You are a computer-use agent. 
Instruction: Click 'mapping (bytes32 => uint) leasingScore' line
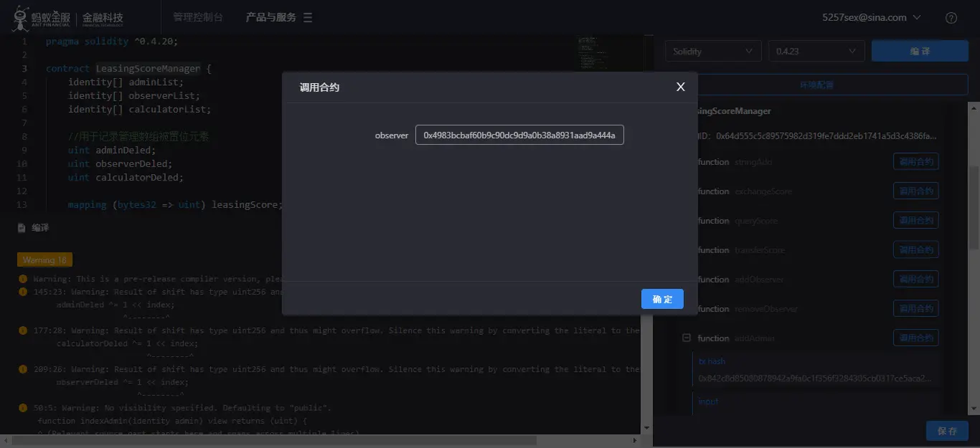(x=176, y=205)
